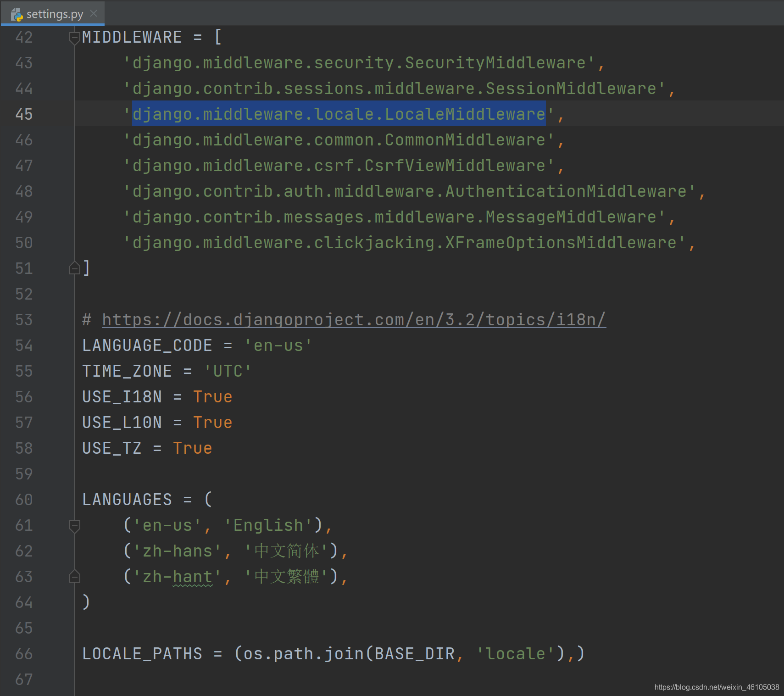Open the docs.djangoproject.com i18n link
The height and width of the screenshot is (696, 784).
coord(354,319)
